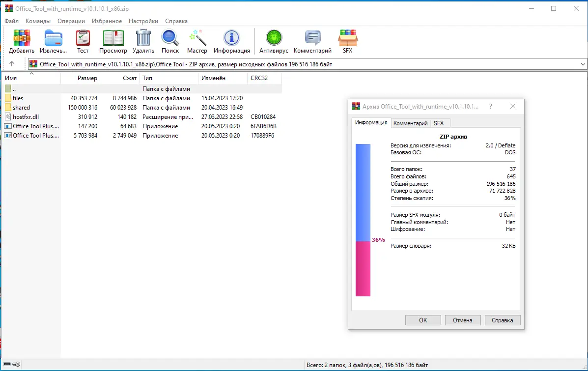Switch to the Комментарий tab in the dialog
The height and width of the screenshot is (371, 588).
[410, 123]
